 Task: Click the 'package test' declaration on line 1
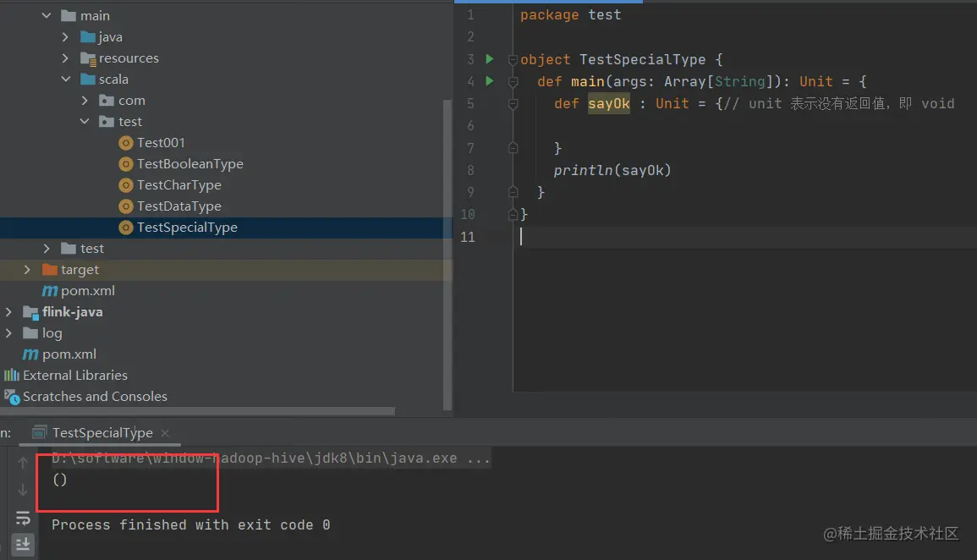tap(570, 15)
